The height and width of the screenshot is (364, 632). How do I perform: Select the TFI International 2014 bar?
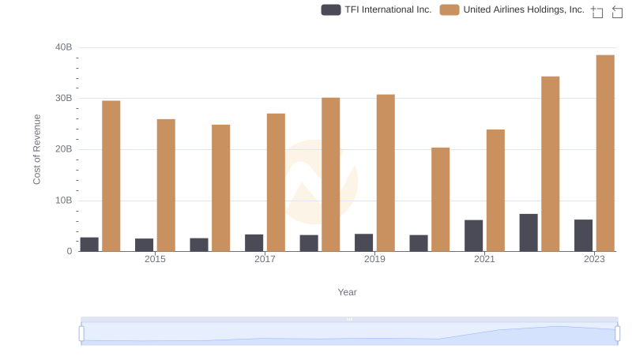[x=89, y=245]
